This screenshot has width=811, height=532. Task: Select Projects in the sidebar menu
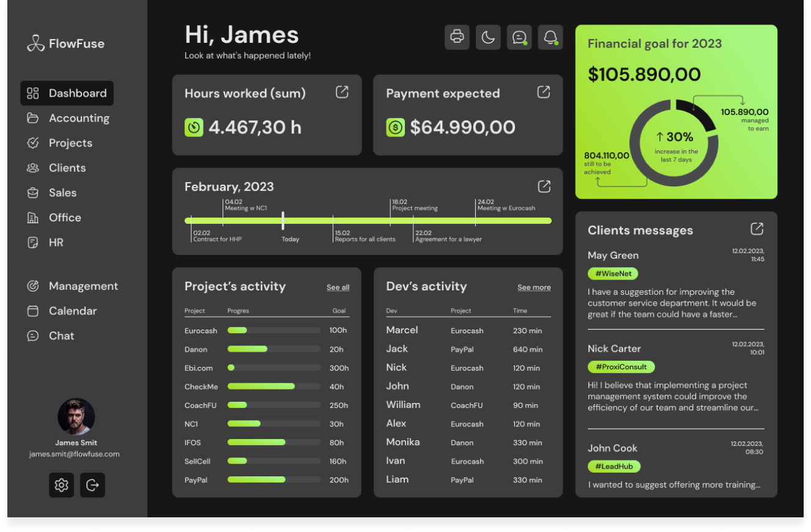pos(70,143)
